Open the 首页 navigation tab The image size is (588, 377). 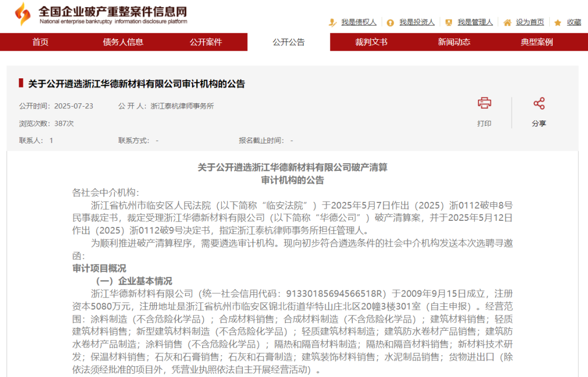click(x=40, y=42)
